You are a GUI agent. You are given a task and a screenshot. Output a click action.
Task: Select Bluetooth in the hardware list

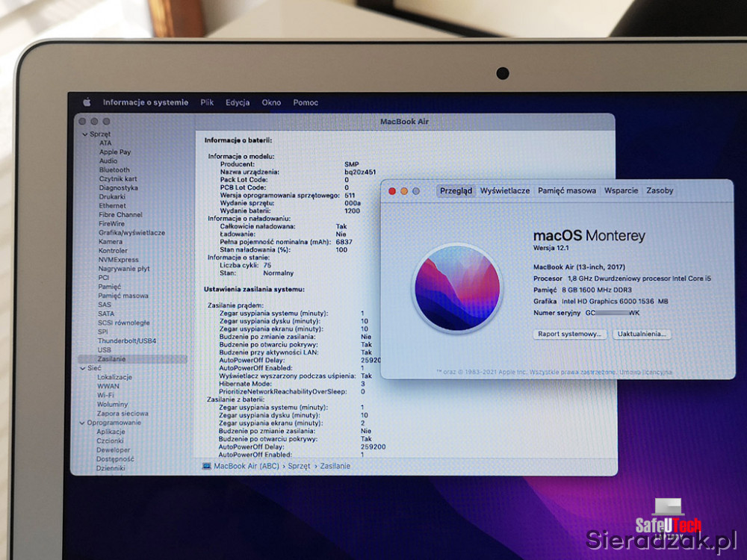click(x=114, y=170)
